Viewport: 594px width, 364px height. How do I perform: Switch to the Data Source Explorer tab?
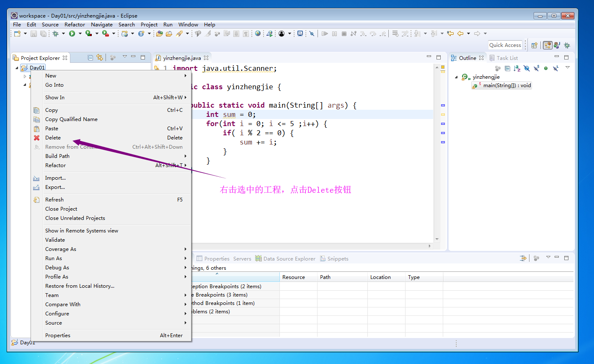(x=285, y=259)
